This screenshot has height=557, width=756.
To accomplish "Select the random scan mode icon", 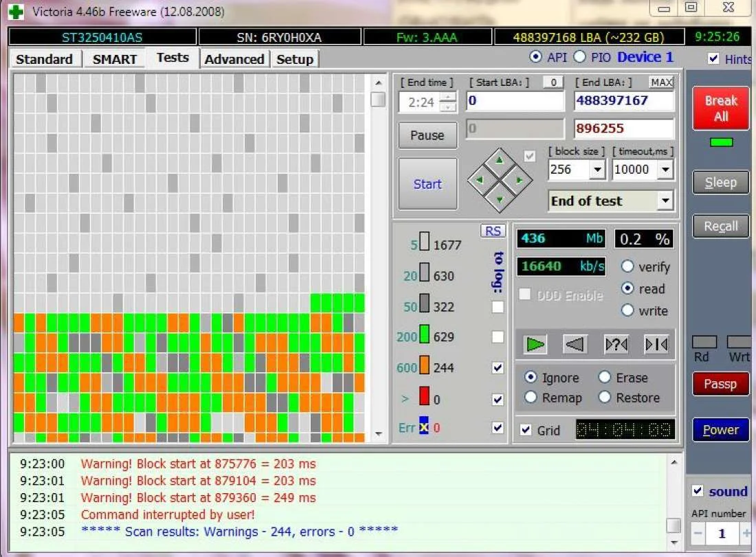I will pyautogui.click(x=616, y=344).
